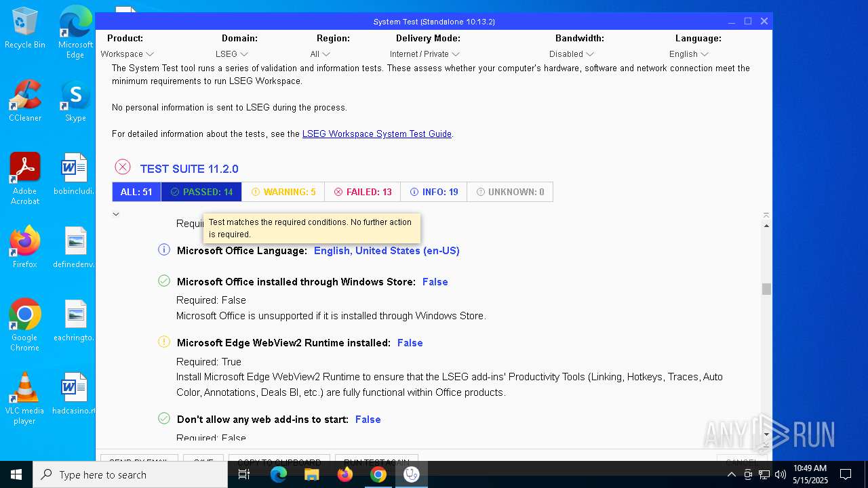Image resolution: width=868 pixels, height=488 pixels.
Task: Open Microsoft Edge desktop shortcut
Action: click(x=75, y=32)
